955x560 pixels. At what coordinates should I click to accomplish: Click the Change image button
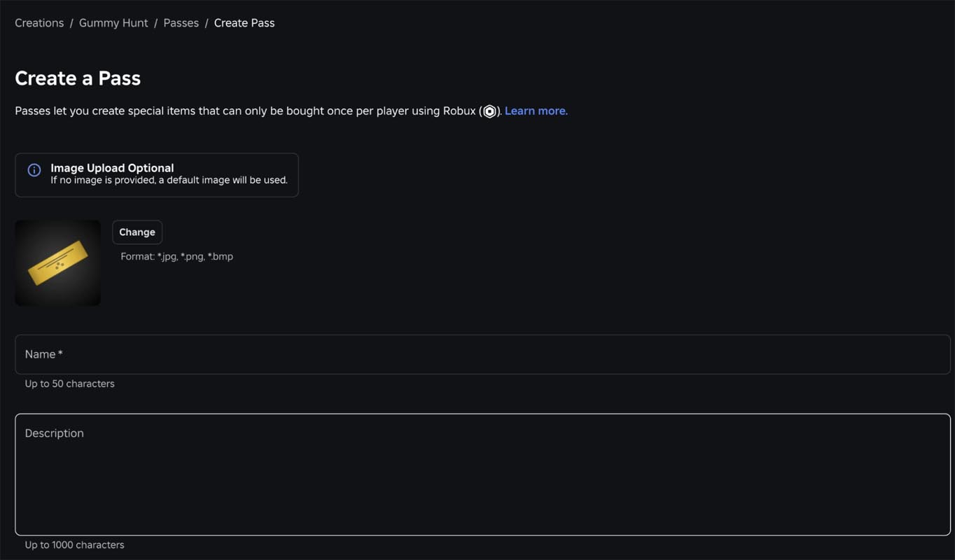pyautogui.click(x=137, y=232)
